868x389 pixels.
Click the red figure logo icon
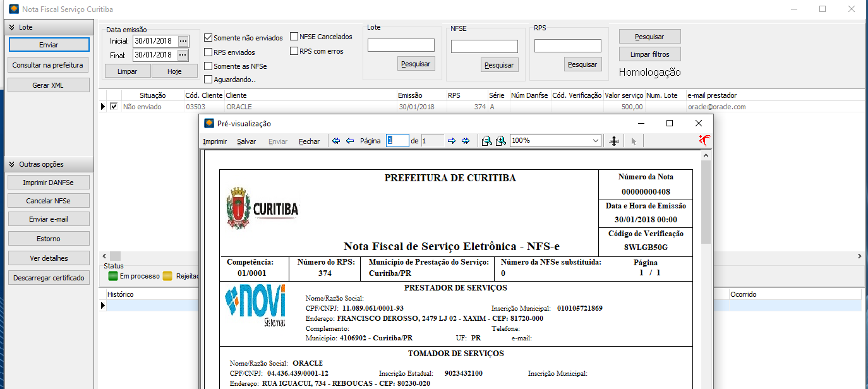click(x=705, y=141)
